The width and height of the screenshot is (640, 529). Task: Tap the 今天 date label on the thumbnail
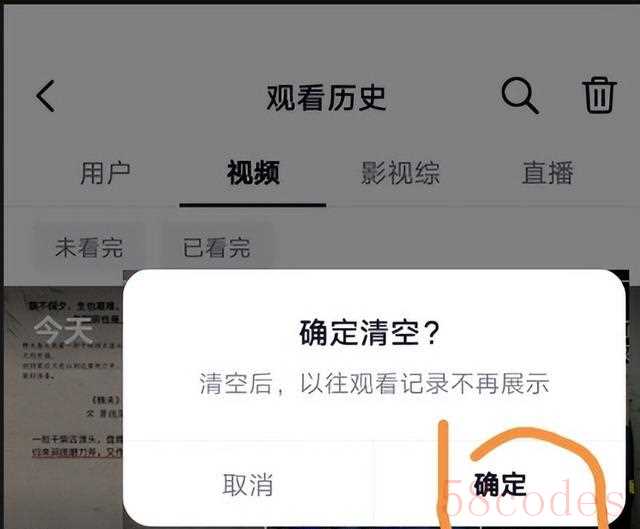[63, 330]
